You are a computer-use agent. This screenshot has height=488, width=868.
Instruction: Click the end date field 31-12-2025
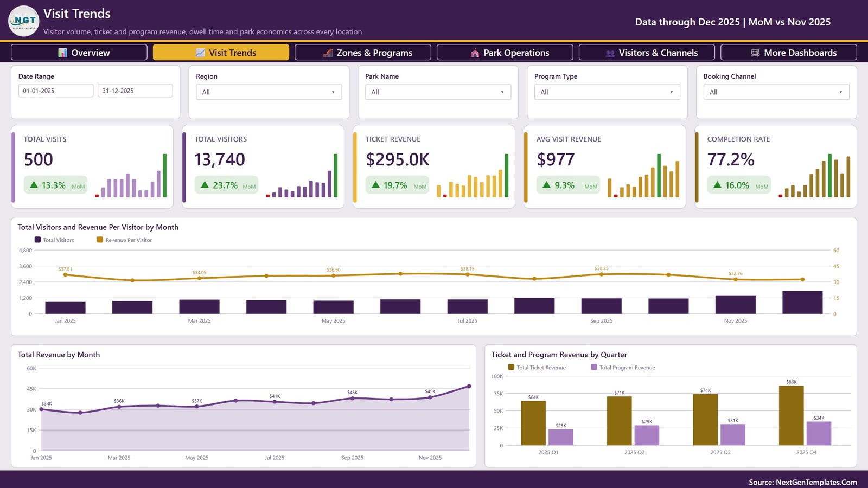click(135, 91)
